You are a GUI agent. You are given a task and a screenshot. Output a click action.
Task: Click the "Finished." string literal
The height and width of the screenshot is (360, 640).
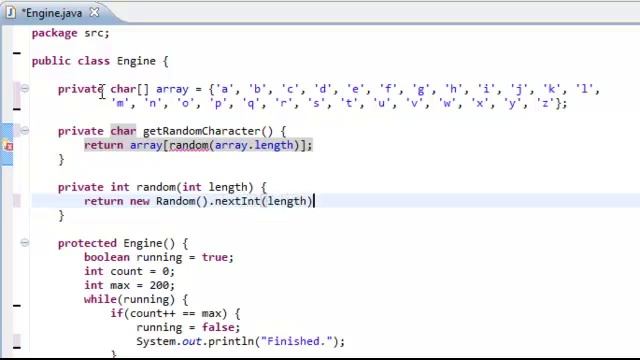coord(296,341)
